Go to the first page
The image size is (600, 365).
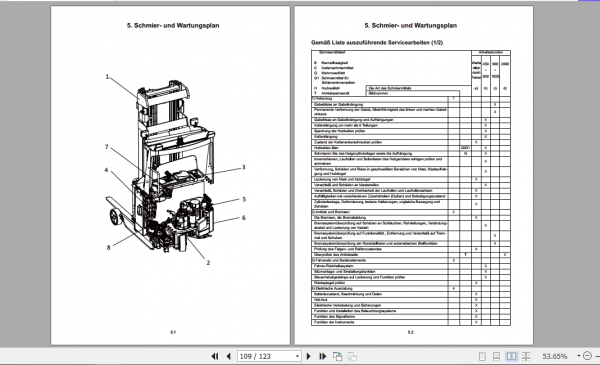(x=215, y=356)
